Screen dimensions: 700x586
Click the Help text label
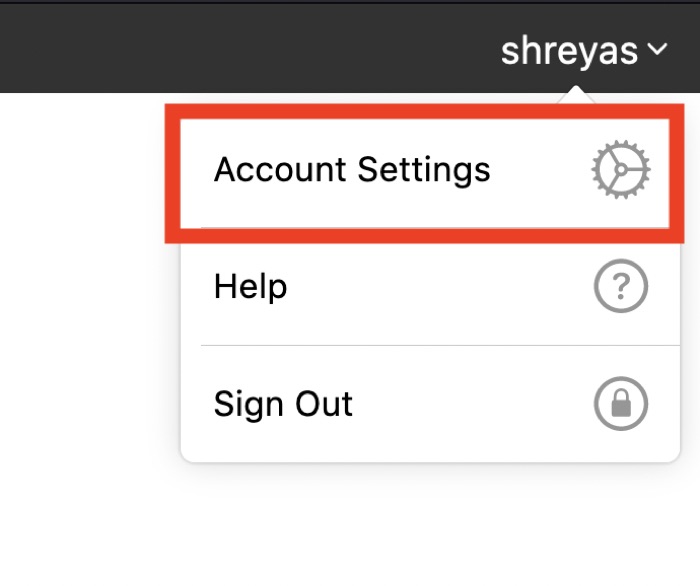(x=250, y=288)
